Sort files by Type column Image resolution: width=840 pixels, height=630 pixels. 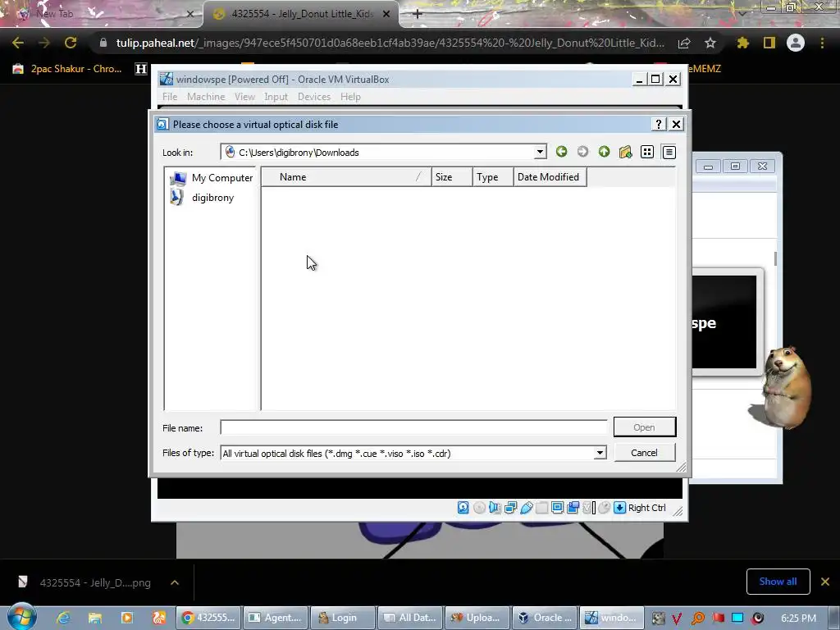pyautogui.click(x=493, y=177)
